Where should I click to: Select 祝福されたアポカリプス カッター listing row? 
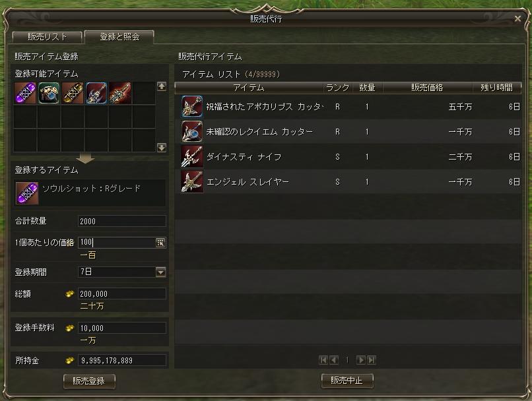(349, 106)
